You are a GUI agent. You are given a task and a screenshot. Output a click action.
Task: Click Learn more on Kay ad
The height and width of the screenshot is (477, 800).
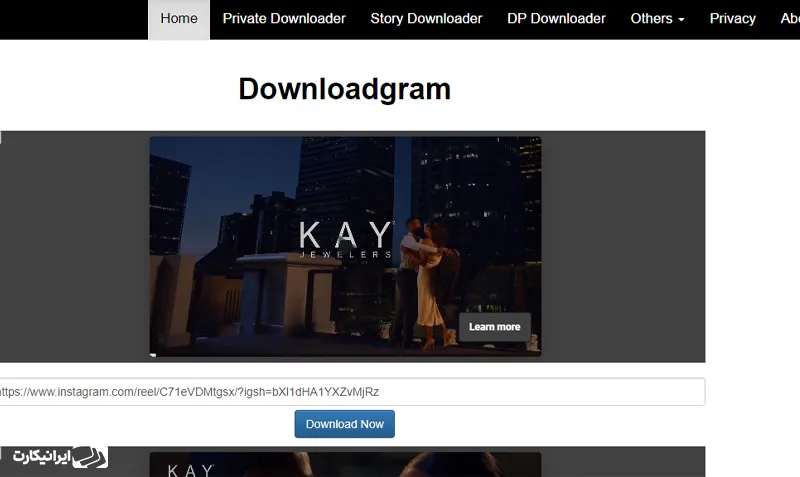[494, 327]
